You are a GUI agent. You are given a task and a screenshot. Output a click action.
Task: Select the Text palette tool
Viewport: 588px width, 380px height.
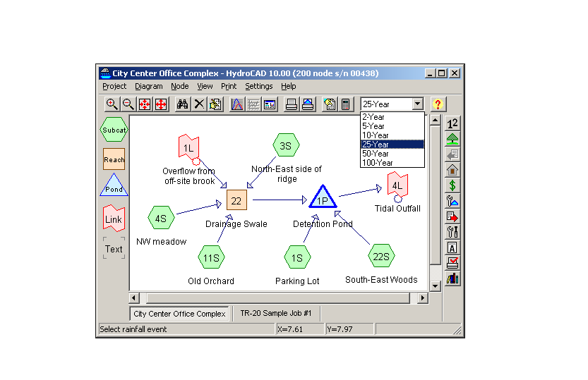point(114,249)
